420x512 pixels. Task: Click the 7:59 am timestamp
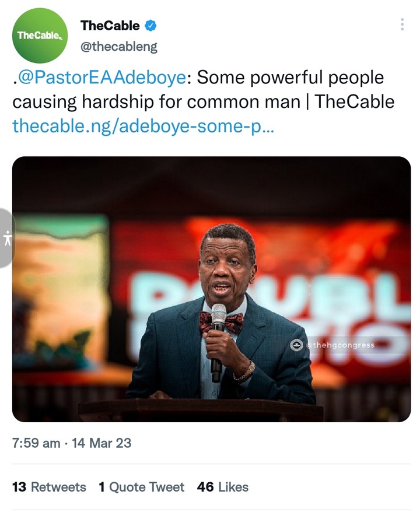click(x=36, y=443)
